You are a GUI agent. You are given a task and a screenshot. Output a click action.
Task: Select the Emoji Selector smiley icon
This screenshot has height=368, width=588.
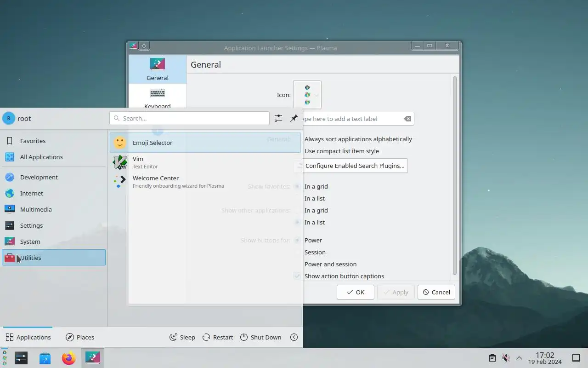tap(120, 143)
